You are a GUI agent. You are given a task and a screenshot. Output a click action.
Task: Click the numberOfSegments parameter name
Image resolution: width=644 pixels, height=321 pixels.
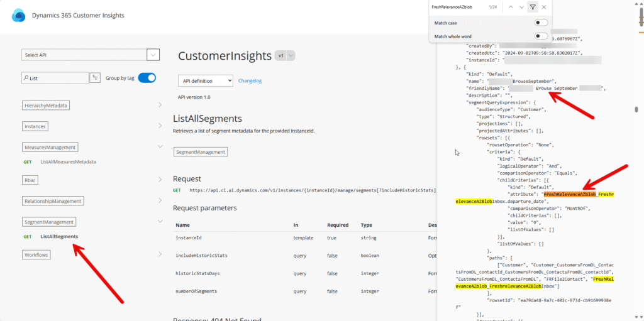pos(196,291)
